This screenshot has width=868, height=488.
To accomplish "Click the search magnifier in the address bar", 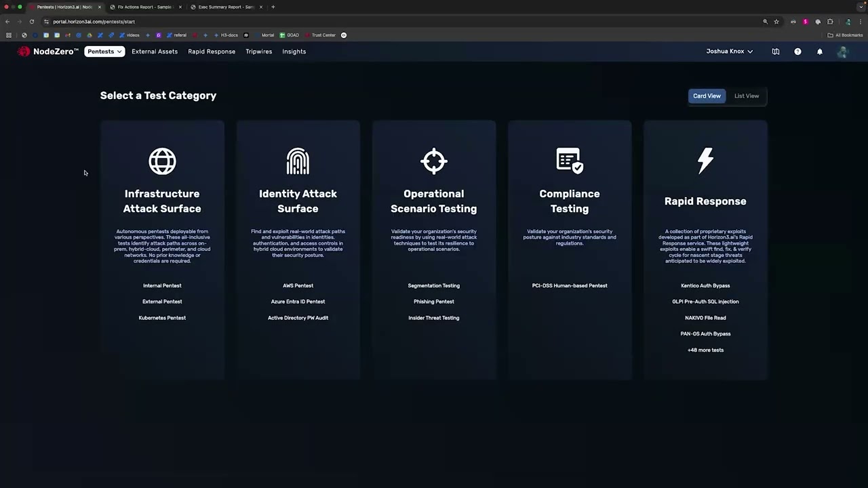I will coord(766,22).
